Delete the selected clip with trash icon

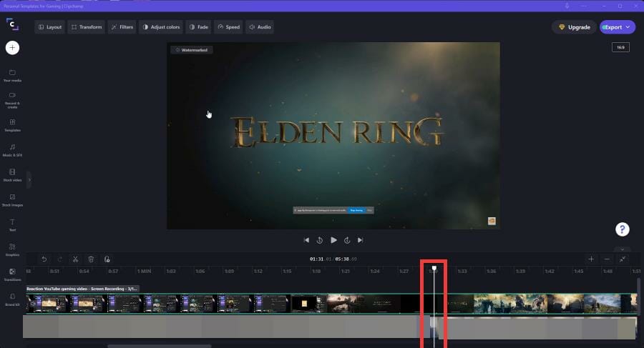[91, 259]
